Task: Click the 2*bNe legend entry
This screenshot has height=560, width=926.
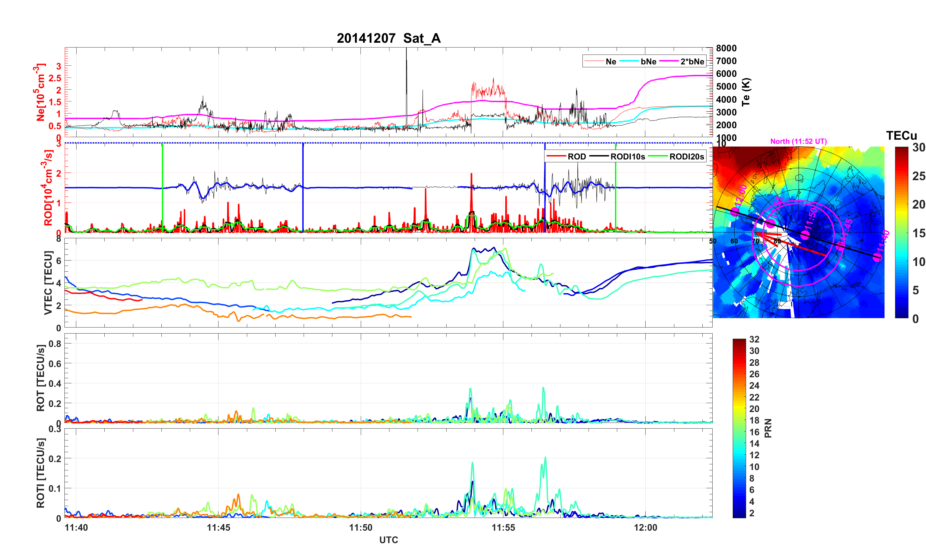Action: point(692,62)
